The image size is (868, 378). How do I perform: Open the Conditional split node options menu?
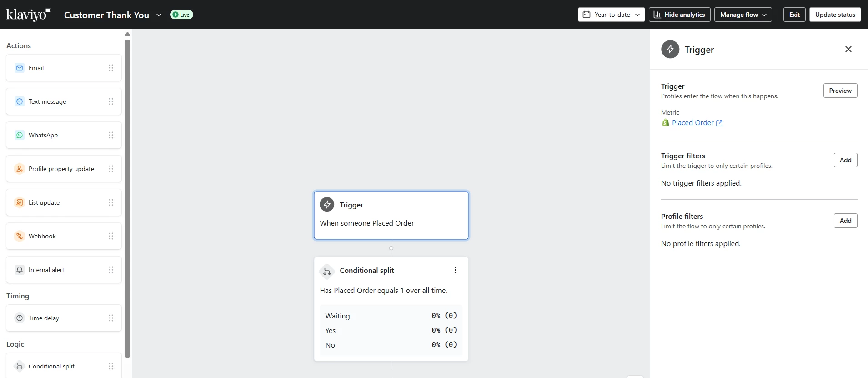[x=455, y=270]
